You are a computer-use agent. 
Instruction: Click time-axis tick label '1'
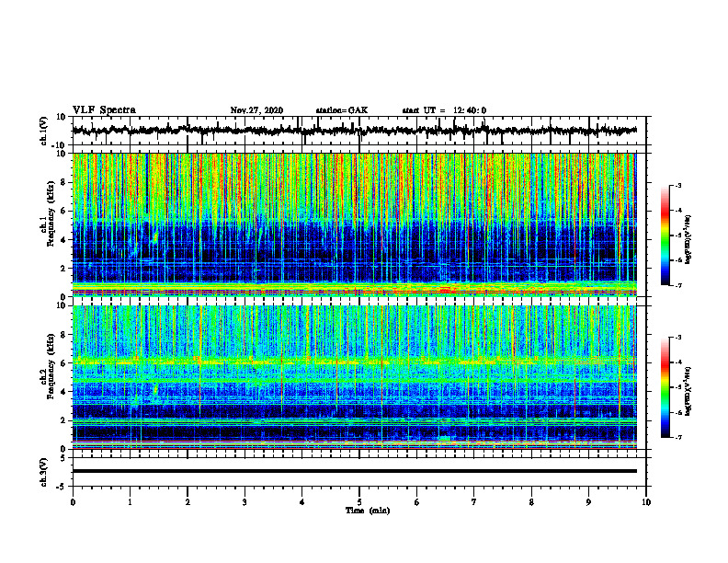(130, 502)
